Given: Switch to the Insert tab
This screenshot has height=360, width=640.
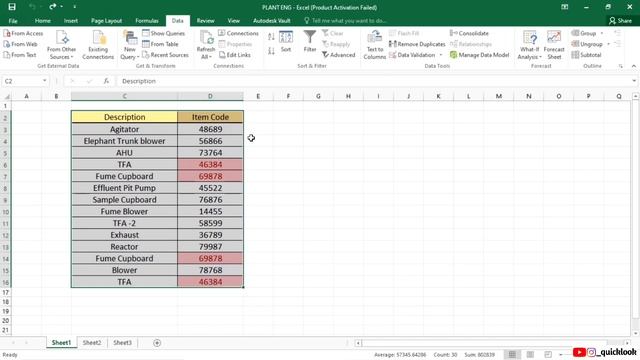Looking at the screenshot, I should click(71, 20).
